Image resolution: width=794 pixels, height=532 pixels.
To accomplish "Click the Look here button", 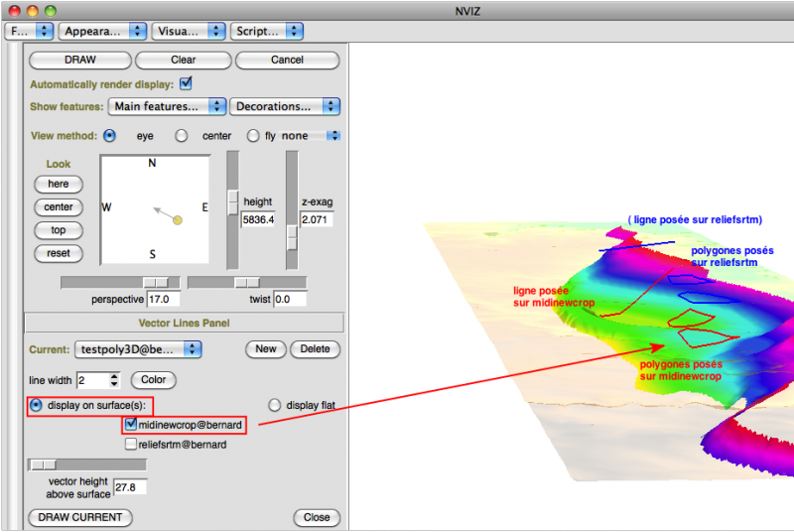I will [x=59, y=184].
